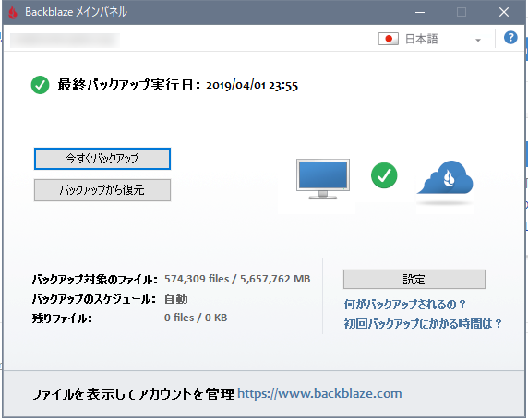Screen dimensions: 528x420
Task: Click the blue Backblaze cloud icon
Action: point(445,178)
